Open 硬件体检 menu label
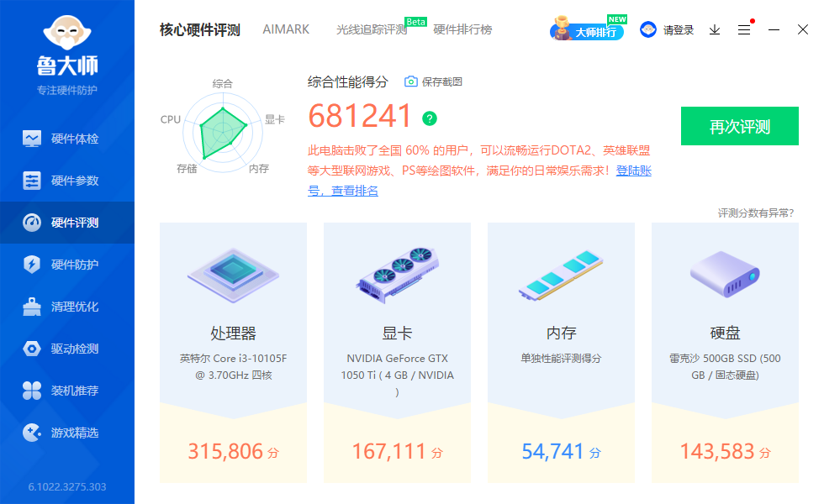The height and width of the screenshot is (504, 824). 75,139
